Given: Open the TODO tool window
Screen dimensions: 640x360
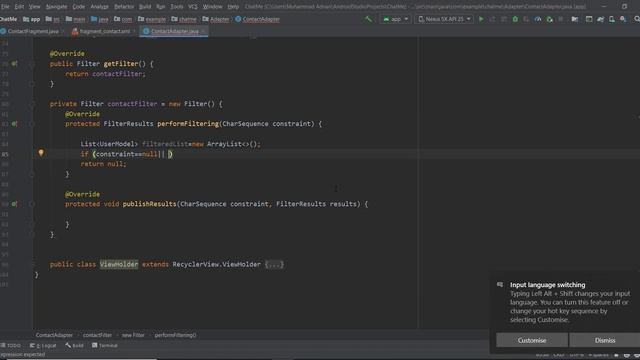Looking at the screenshot, I should point(11,345).
